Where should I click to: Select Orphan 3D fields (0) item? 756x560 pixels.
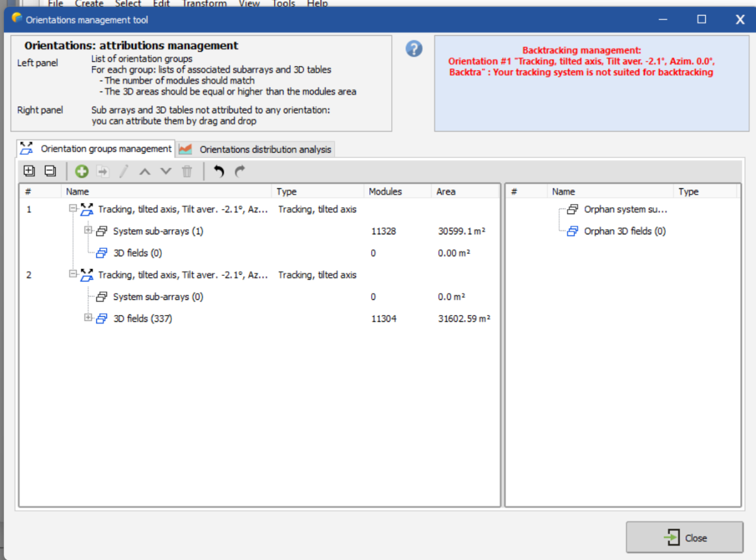(624, 231)
